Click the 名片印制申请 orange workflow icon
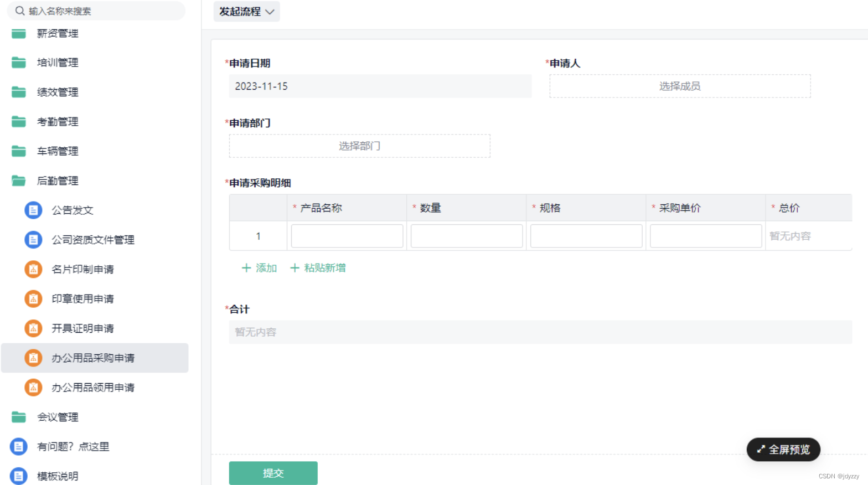The width and height of the screenshot is (868, 485). [x=33, y=269]
